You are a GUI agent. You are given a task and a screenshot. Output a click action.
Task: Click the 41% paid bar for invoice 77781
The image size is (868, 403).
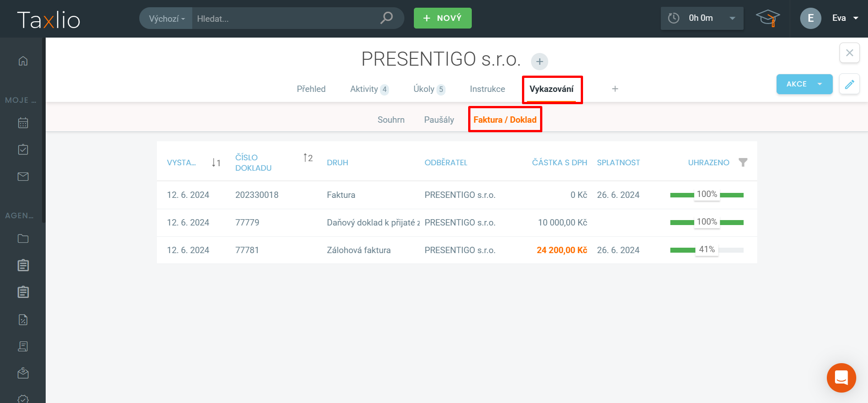coord(707,250)
